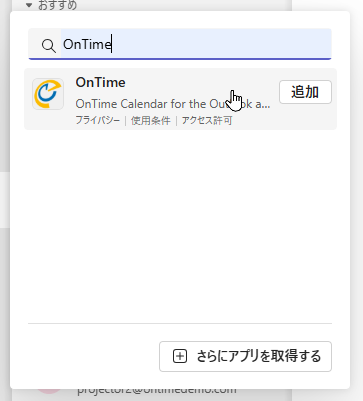
Task: Open the プライバシー link under OnTime
Action: (x=98, y=120)
